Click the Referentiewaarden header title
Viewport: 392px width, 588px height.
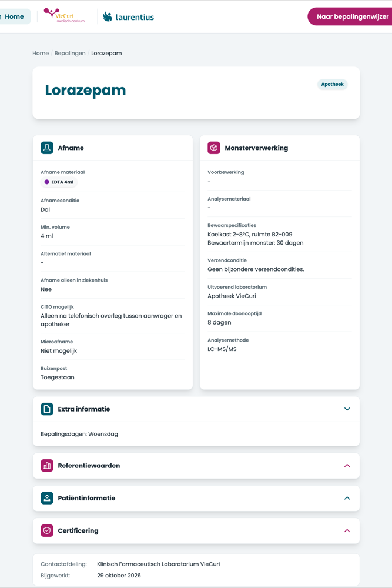(x=89, y=465)
